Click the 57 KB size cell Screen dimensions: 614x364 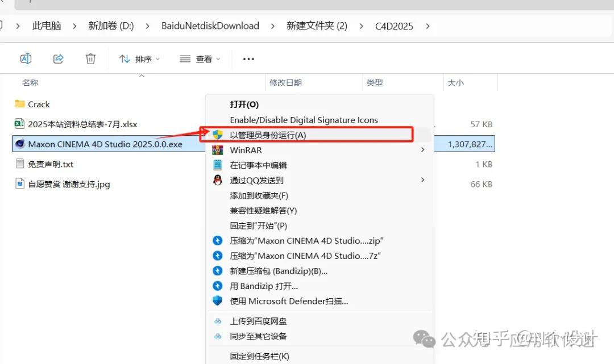482,124
